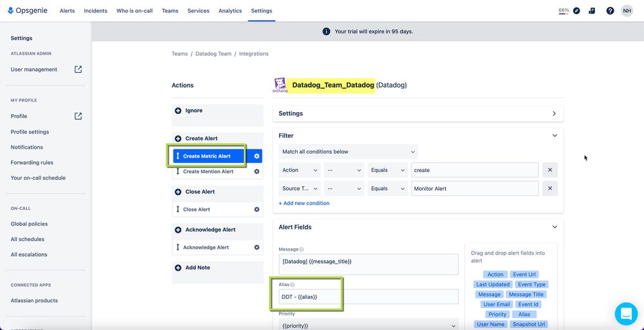Click external link icon beside Profile
This screenshot has height=330, width=644.
[x=78, y=116]
